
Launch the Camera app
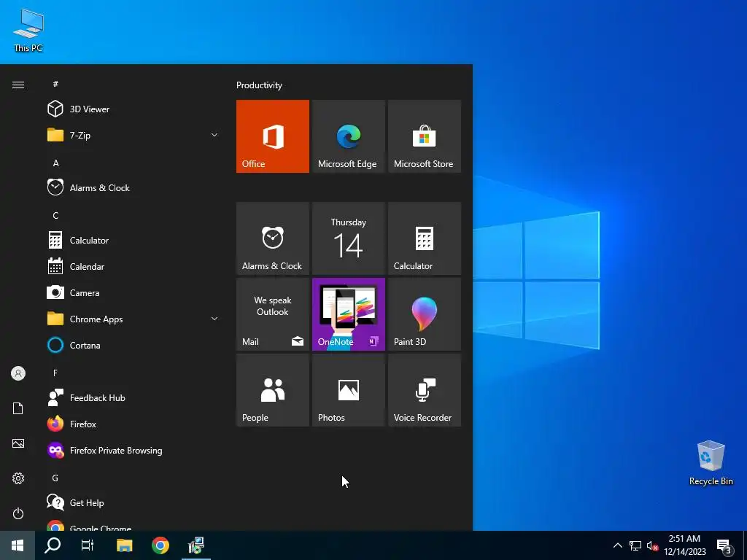(133, 293)
